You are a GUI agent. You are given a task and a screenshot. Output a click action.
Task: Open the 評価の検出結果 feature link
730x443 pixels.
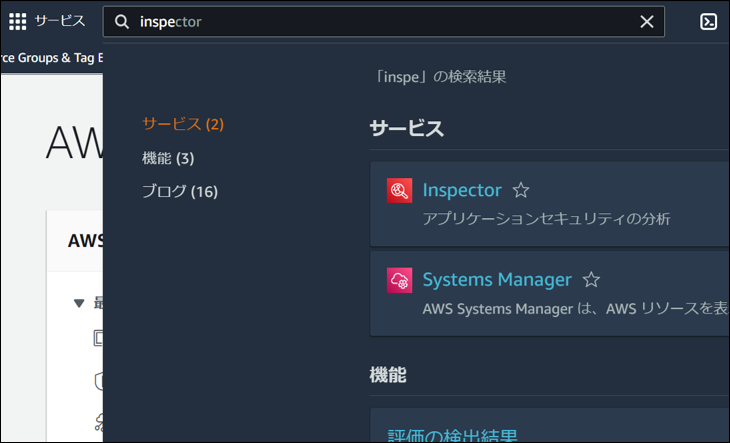452,436
